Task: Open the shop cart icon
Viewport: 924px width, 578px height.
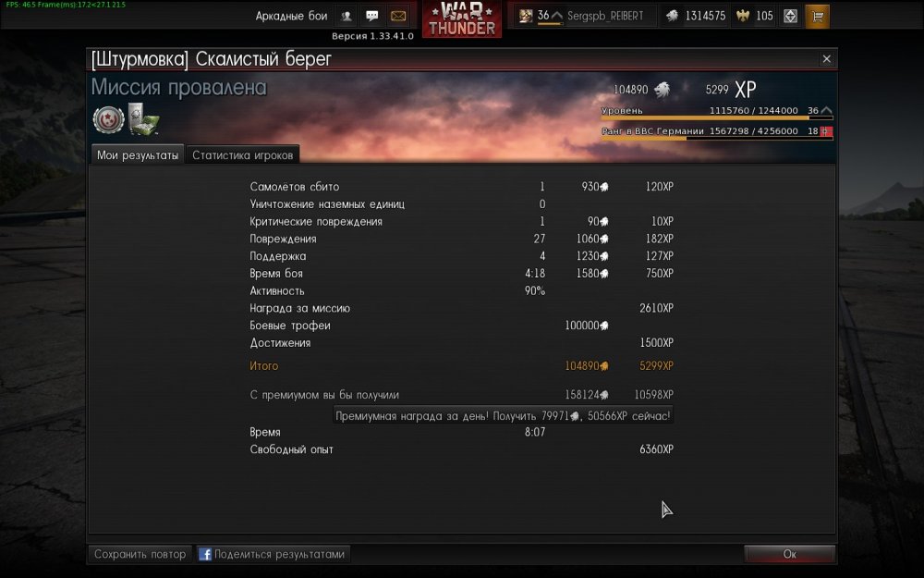Action: (x=818, y=16)
